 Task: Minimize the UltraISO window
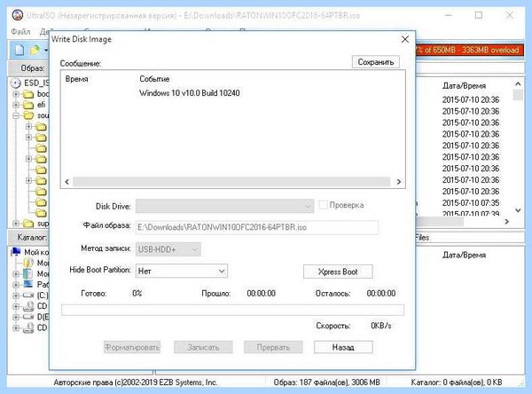[449, 15]
